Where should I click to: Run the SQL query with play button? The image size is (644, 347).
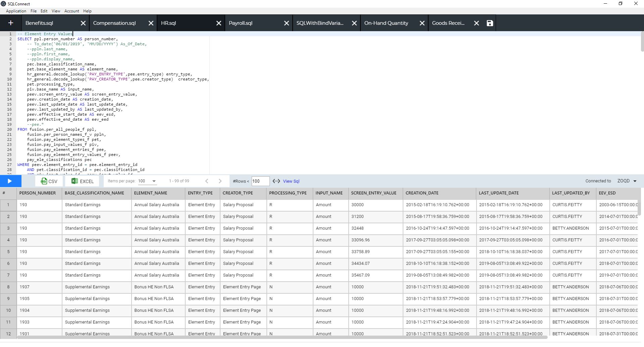coord(10,181)
